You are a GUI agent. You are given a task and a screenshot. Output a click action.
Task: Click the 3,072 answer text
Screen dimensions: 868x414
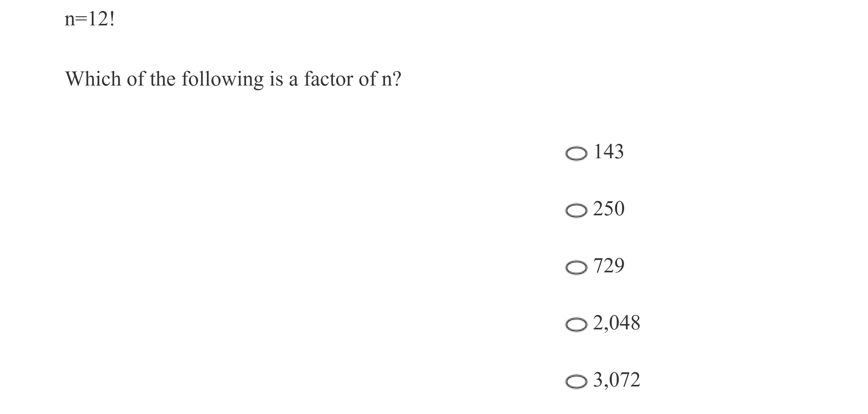point(616,379)
